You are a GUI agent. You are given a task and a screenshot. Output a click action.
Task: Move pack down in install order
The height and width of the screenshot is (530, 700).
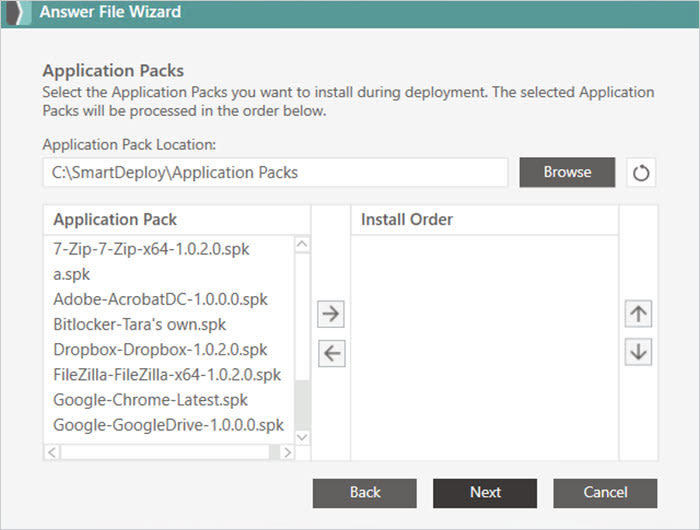[638, 352]
